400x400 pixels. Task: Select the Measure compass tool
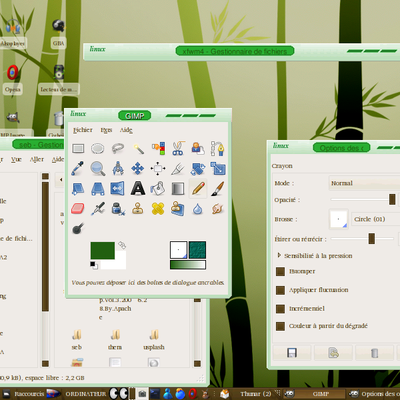click(x=118, y=168)
